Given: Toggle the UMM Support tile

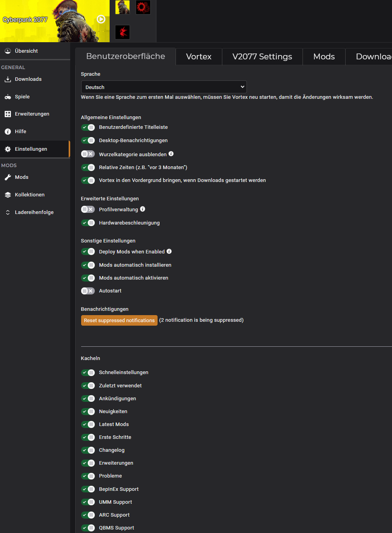Looking at the screenshot, I should click(x=88, y=502).
